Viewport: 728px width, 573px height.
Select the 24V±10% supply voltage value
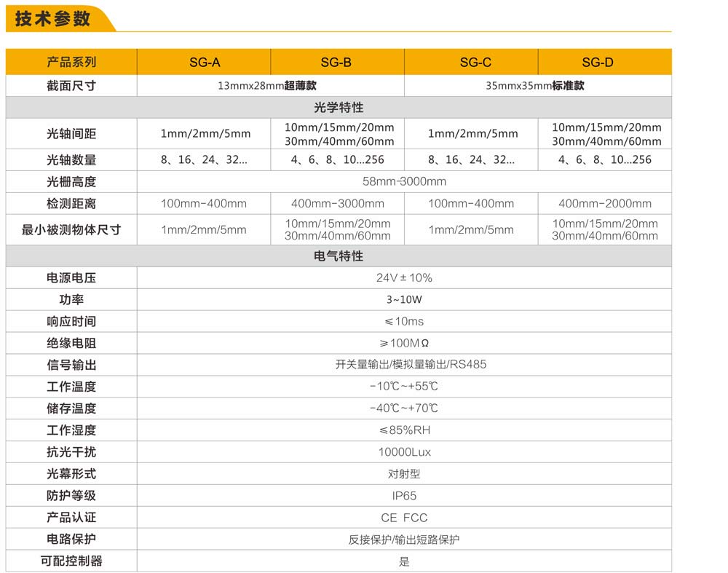coord(404,278)
